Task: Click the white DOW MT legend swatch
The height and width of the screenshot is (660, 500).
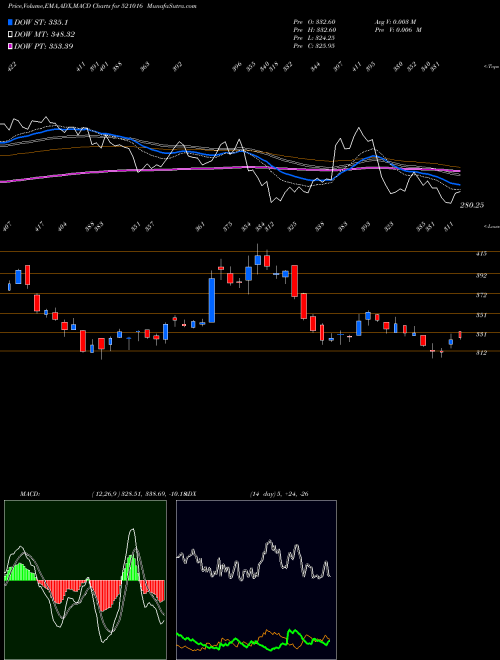Action: [x=10, y=34]
